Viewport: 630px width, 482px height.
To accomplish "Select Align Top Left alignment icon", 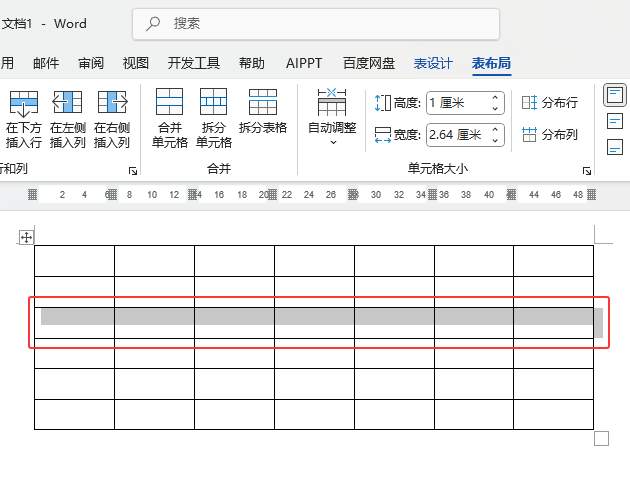I will pyautogui.click(x=615, y=95).
